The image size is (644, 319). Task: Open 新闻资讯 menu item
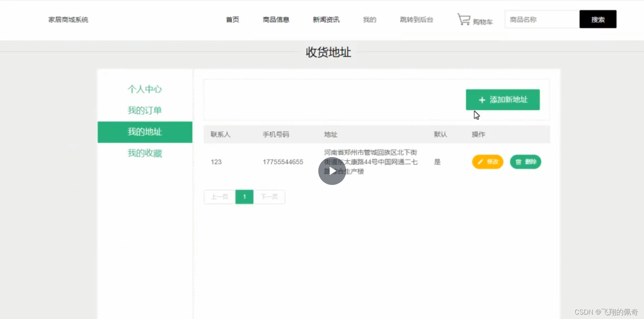click(x=326, y=20)
